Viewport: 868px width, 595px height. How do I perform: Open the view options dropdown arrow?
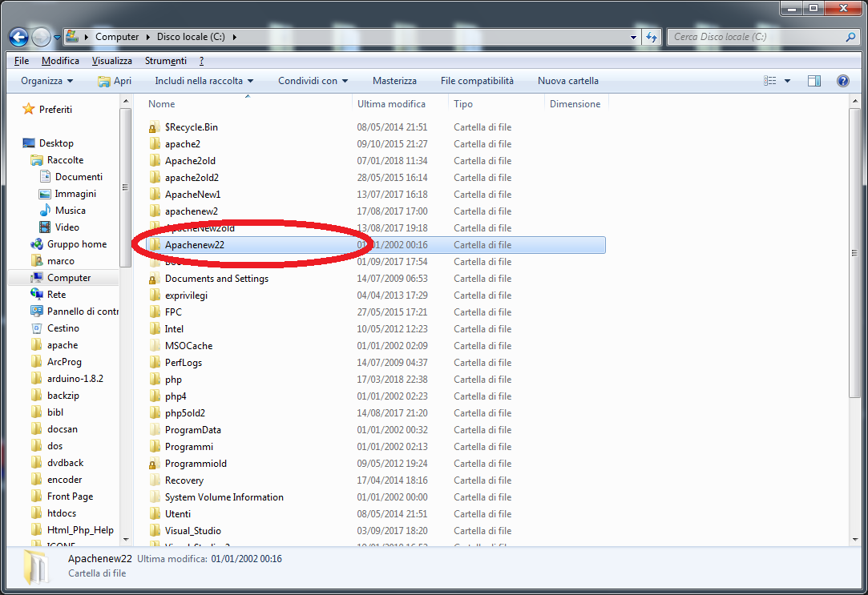(787, 81)
